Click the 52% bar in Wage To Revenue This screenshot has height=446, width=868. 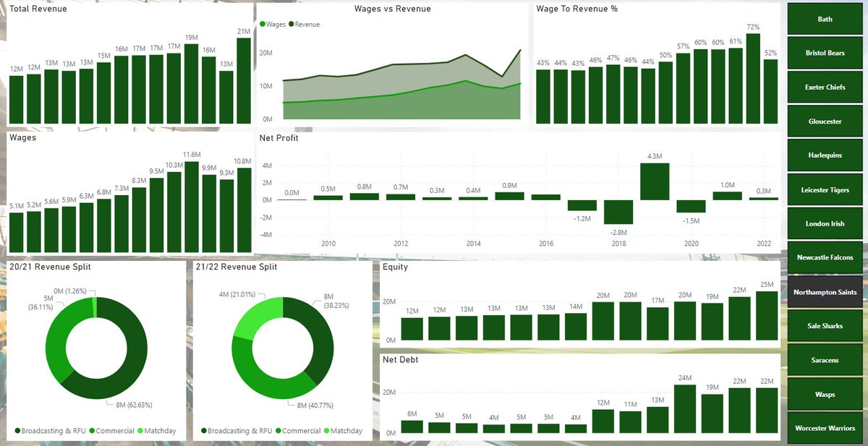[771, 92]
